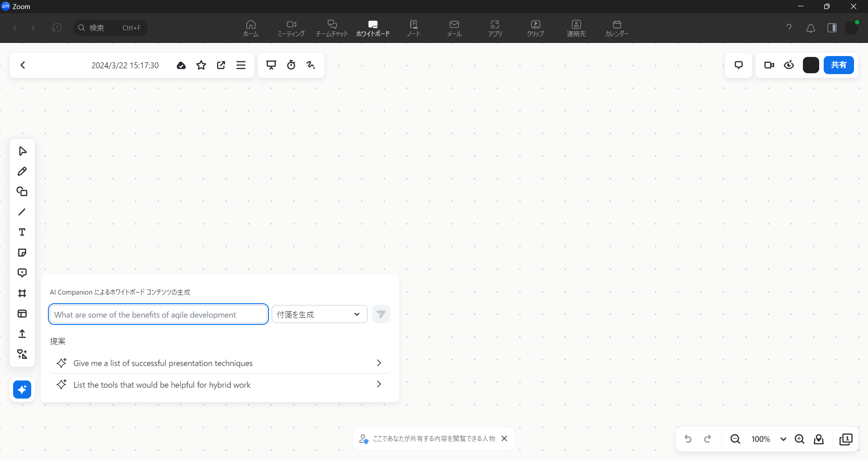The height and width of the screenshot is (460, 868).
Task: Click the blue 共有 share button
Action: (x=839, y=65)
